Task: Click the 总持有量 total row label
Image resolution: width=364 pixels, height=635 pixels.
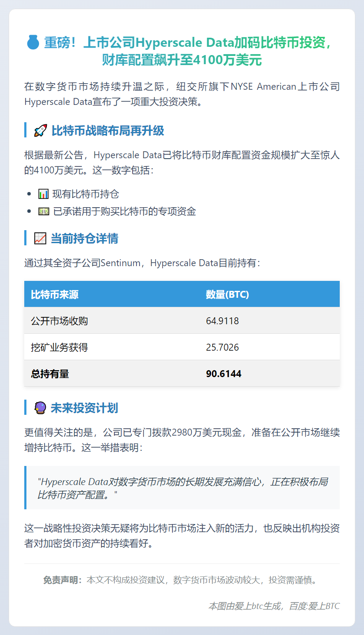Action: tap(50, 374)
